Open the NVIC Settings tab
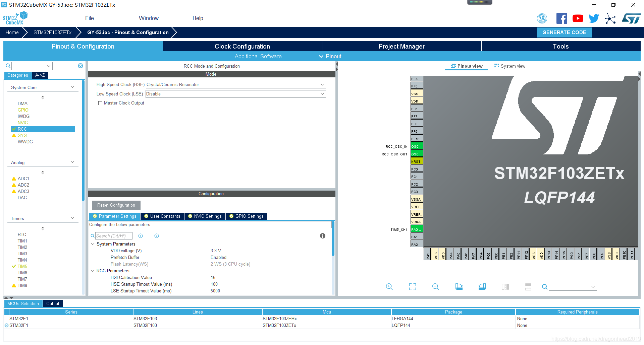The image size is (644, 345). coord(205,216)
